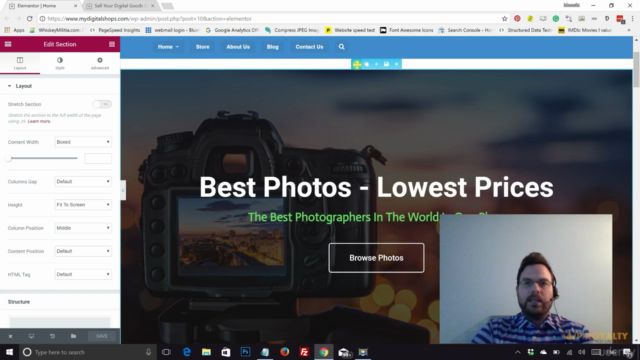Follow the Learn more link
This screenshot has width=640, height=360.
pyautogui.click(x=39, y=121)
